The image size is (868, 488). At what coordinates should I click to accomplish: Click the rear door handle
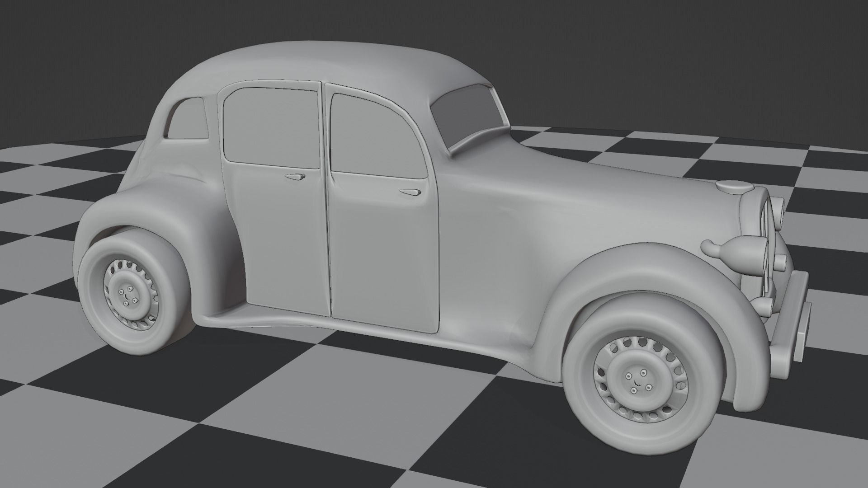[x=295, y=176]
